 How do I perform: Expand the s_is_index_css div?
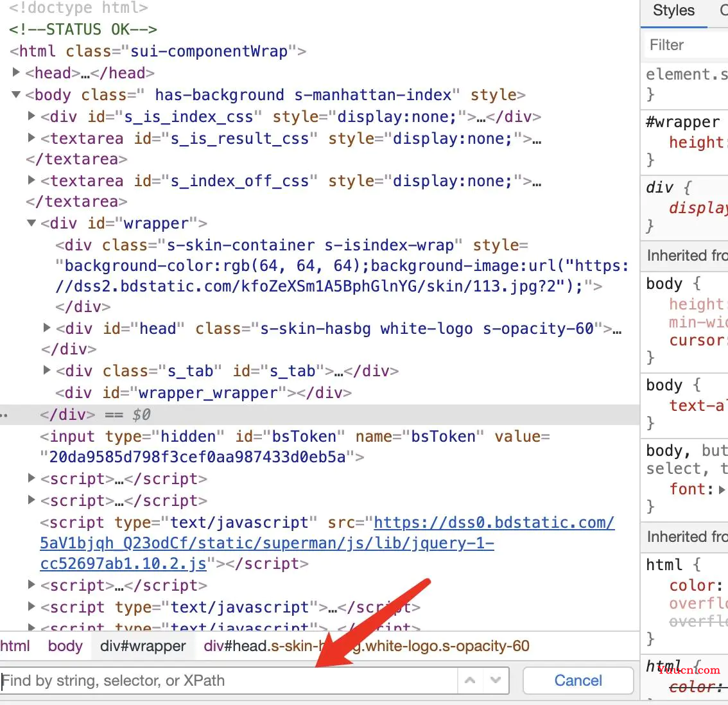(31, 116)
